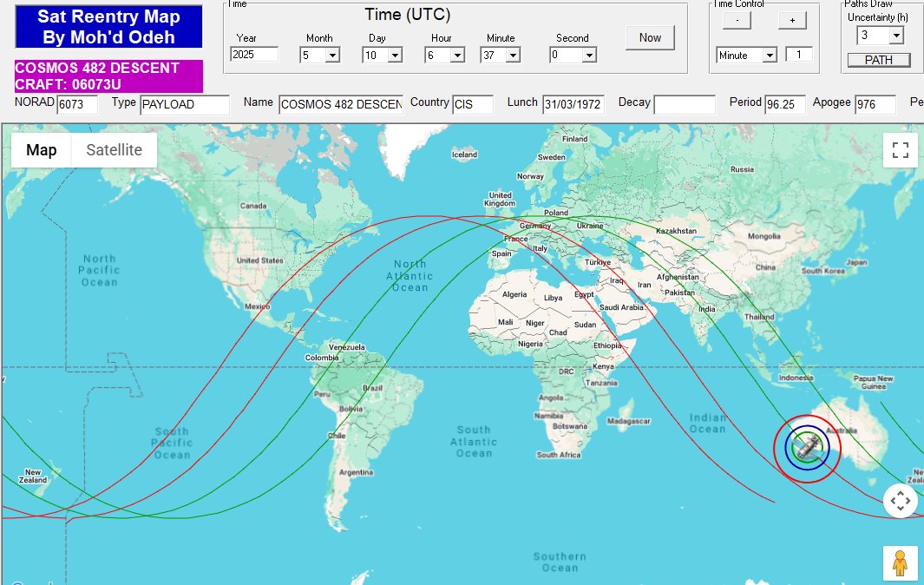Click the PATH button
This screenshot has height=585, width=924.
pyautogui.click(x=879, y=60)
